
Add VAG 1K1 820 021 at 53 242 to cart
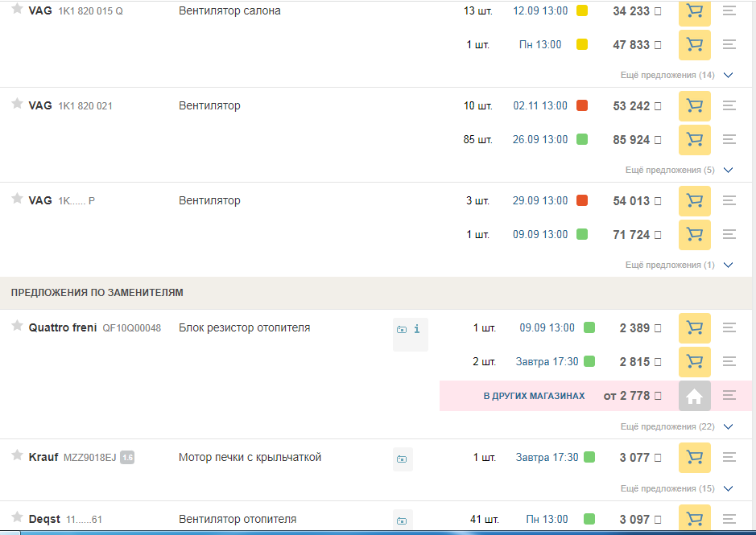pos(694,106)
